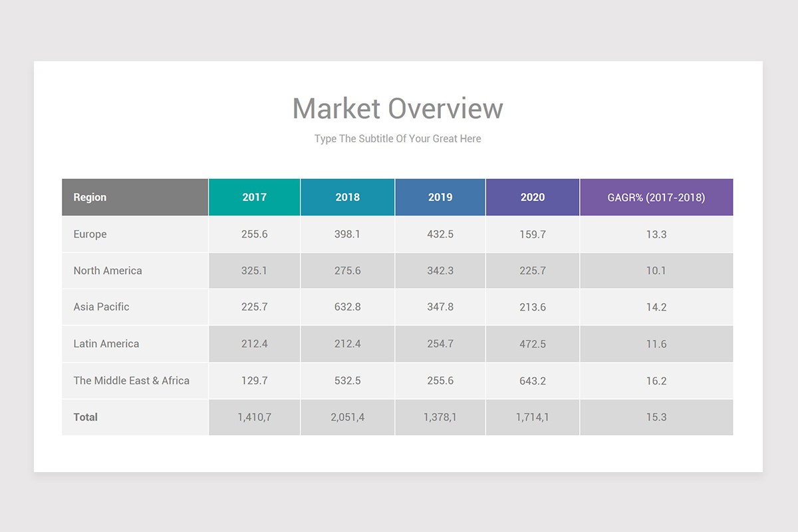Click the 16.2 GAGR value cell
This screenshot has width=798, height=532.
coord(657,380)
